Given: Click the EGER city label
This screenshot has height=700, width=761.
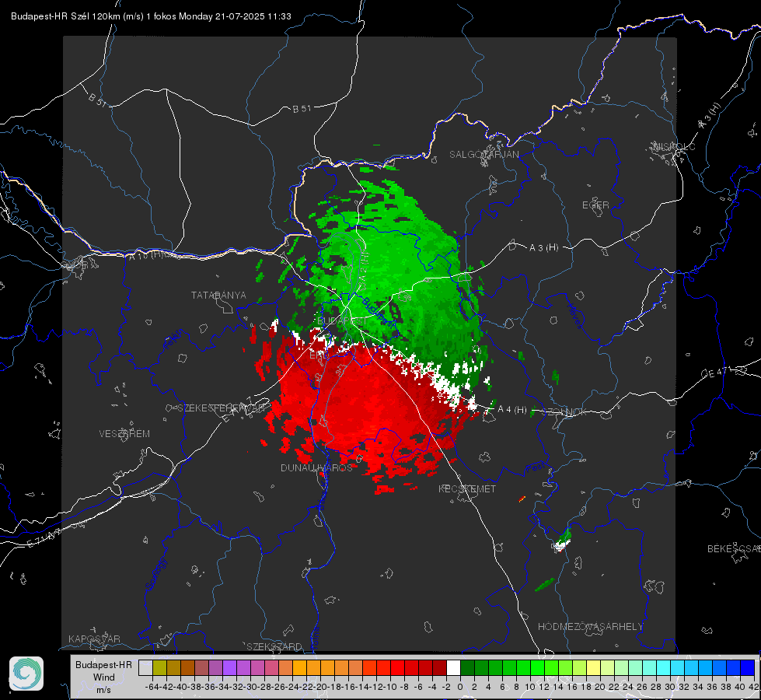Looking at the screenshot, I should click(595, 205).
